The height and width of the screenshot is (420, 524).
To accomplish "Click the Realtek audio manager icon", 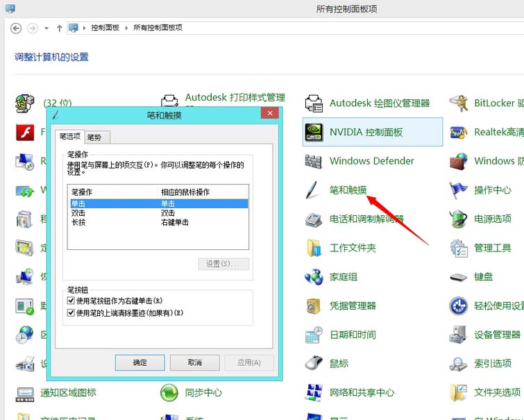I will 459,133.
